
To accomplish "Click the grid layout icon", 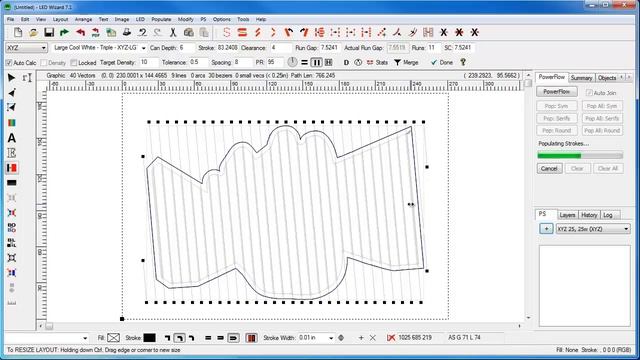I will 328,62.
